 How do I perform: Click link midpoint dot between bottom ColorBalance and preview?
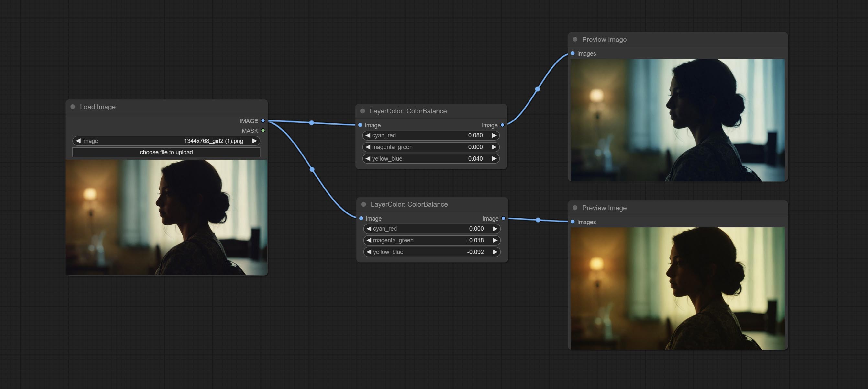538,220
